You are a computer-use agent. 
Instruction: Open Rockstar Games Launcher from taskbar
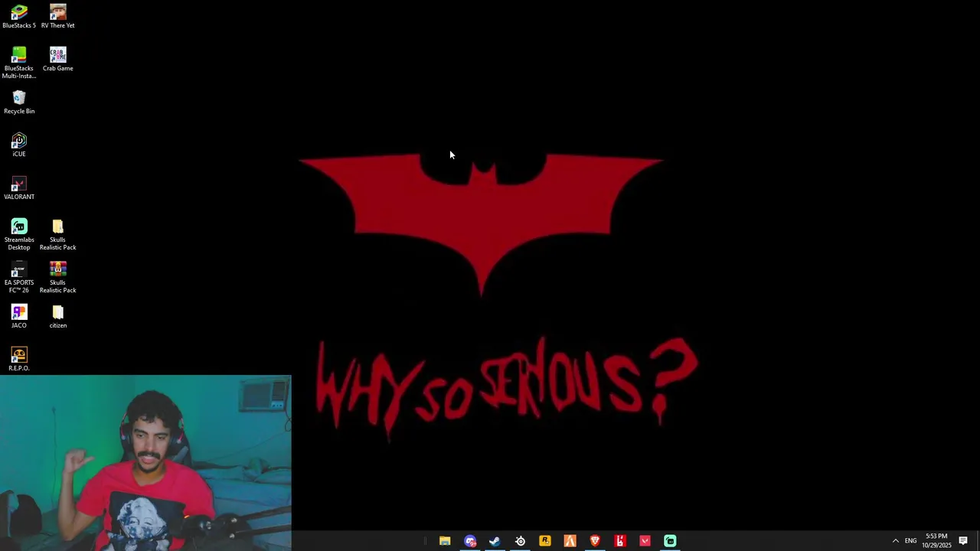[x=545, y=541]
